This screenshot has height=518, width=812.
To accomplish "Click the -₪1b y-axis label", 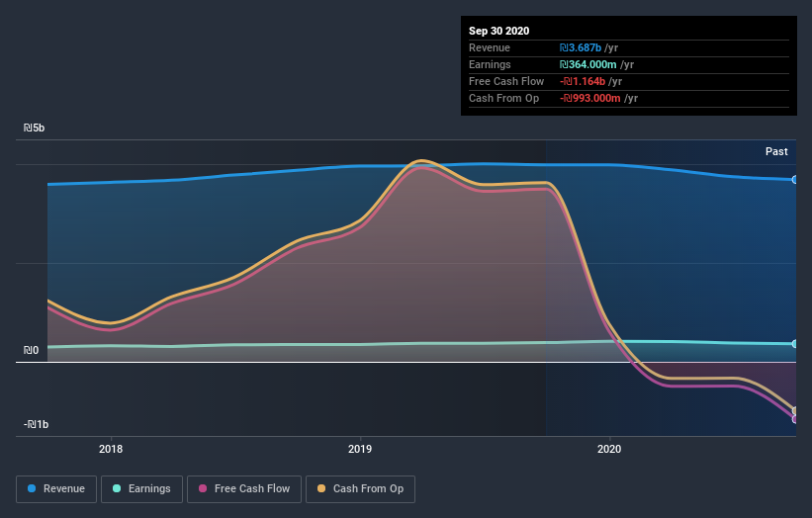I will 36,424.
